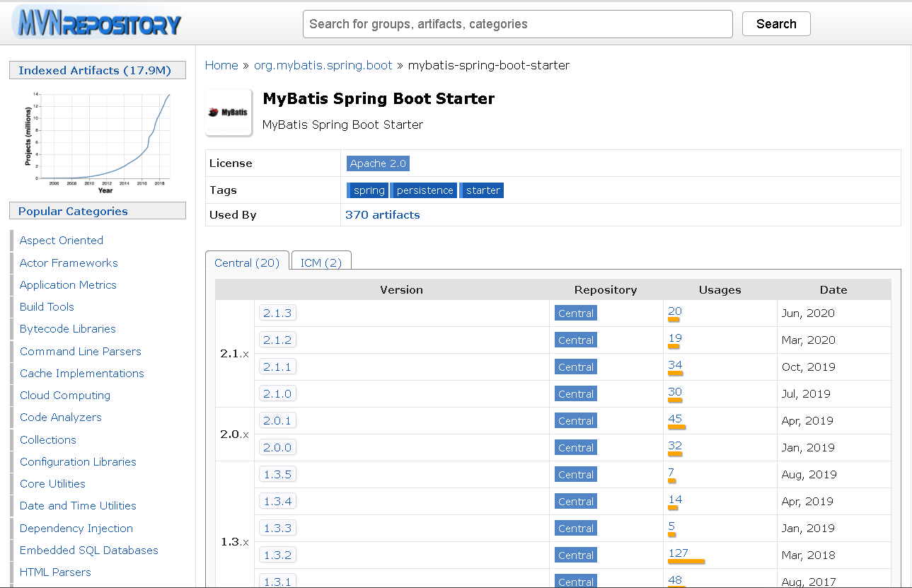Open Application Metrics category

[68, 284]
